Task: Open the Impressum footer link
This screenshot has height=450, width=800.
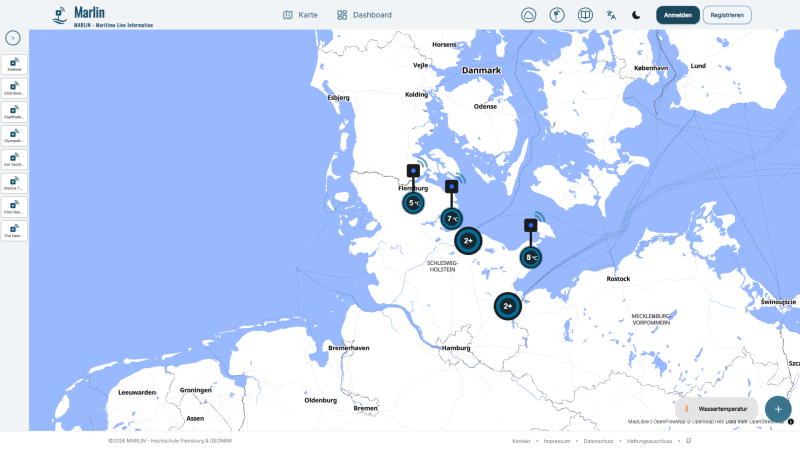Action: point(557,441)
